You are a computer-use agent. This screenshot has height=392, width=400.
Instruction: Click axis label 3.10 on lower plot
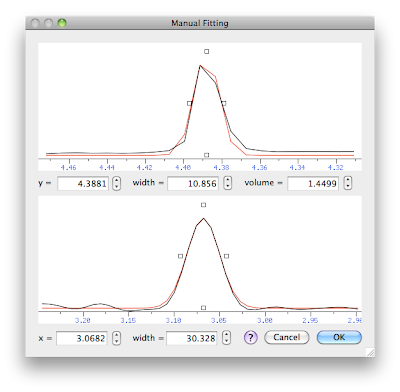174,320
